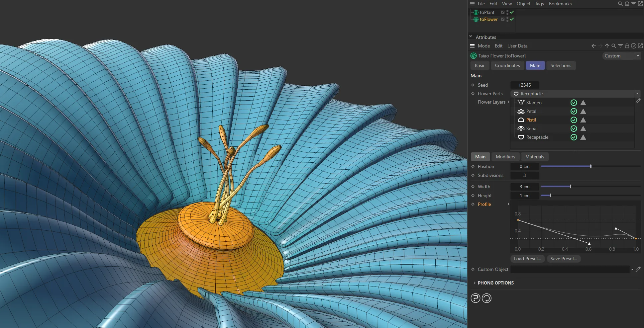Click the Save Preset button
644x328 pixels.
click(564, 259)
